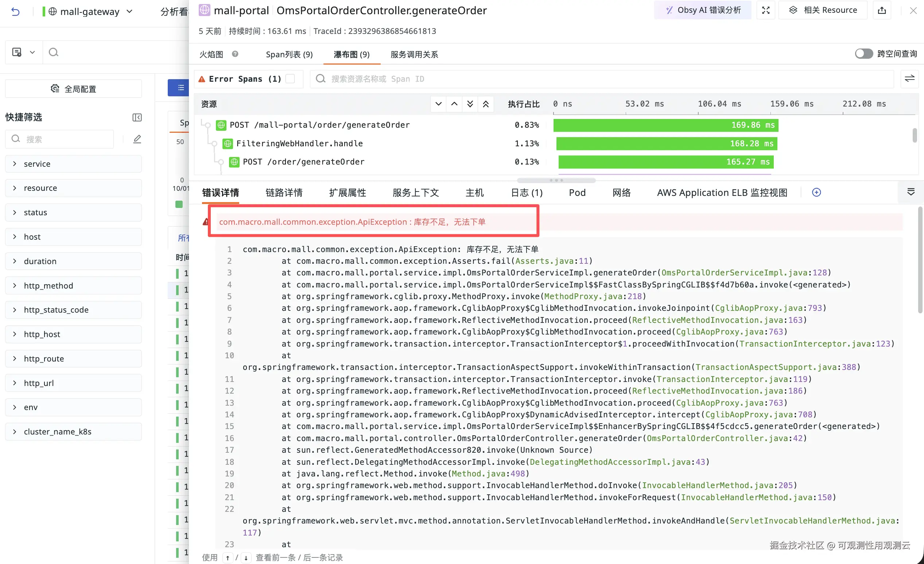
Task: Click Obsy AI 错误分析 button
Action: [x=702, y=10]
